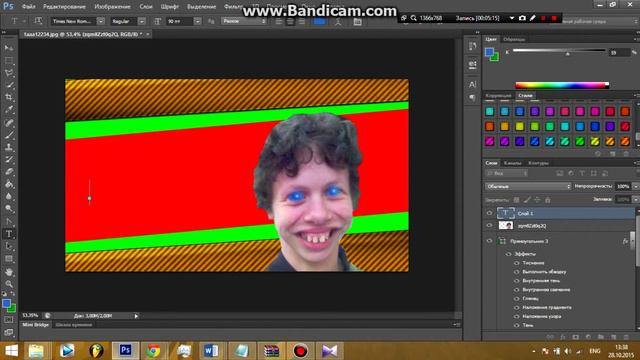Viewport: 640px width, 360px height.
Task: Collapse Прямоугольник 3 layer effects arrow
Action: (633, 241)
